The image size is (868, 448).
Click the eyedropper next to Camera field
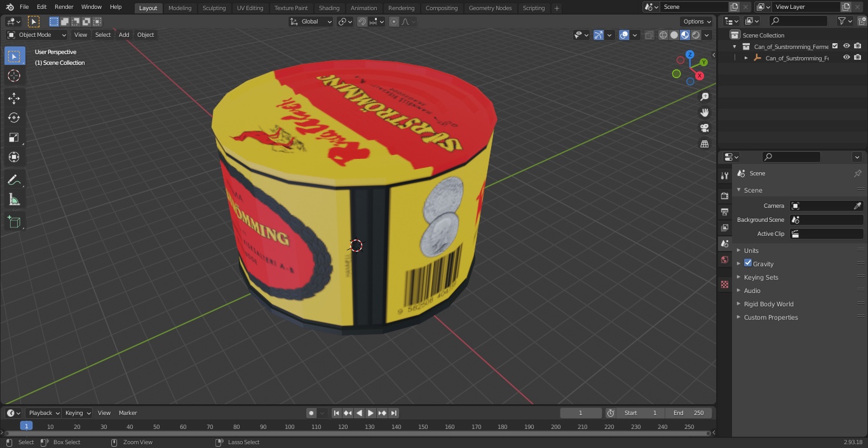tap(857, 206)
